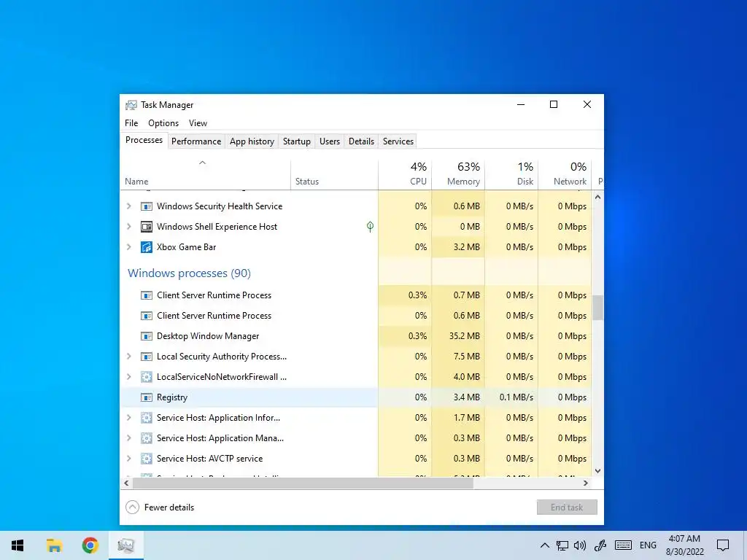Switch to the Details tab
The width and height of the screenshot is (747, 560).
362,141
